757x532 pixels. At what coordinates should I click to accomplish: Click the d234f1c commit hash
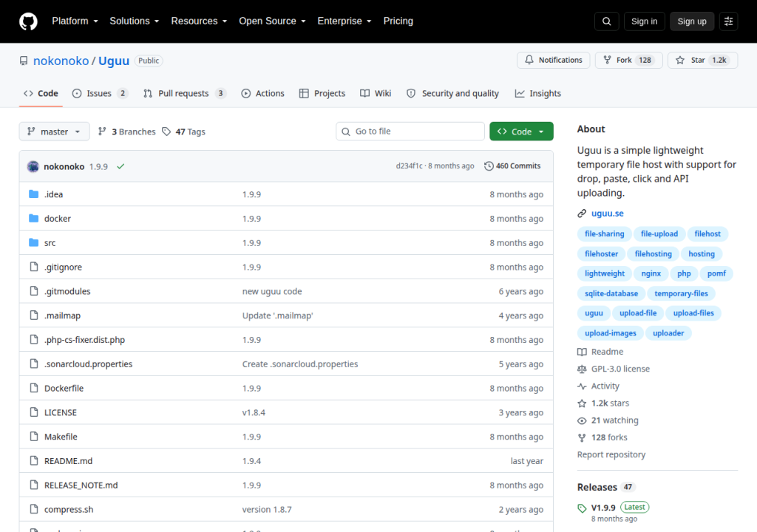[x=409, y=166]
